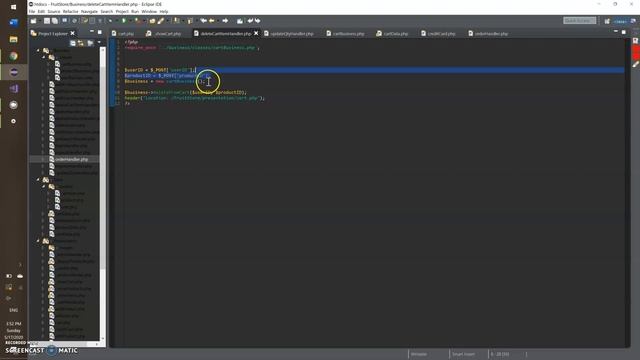Switch to the cart.php editor tab
This screenshot has width=640, height=360.
123,33
